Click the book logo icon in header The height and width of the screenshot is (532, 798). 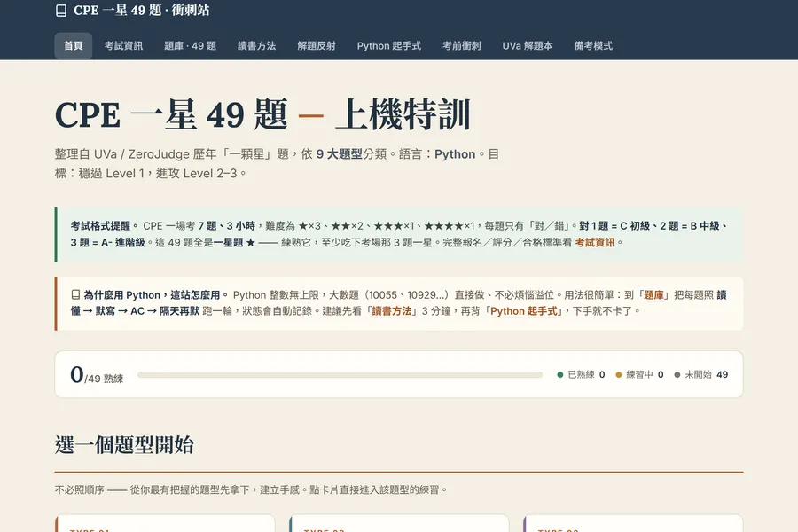(x=61, y=11)
